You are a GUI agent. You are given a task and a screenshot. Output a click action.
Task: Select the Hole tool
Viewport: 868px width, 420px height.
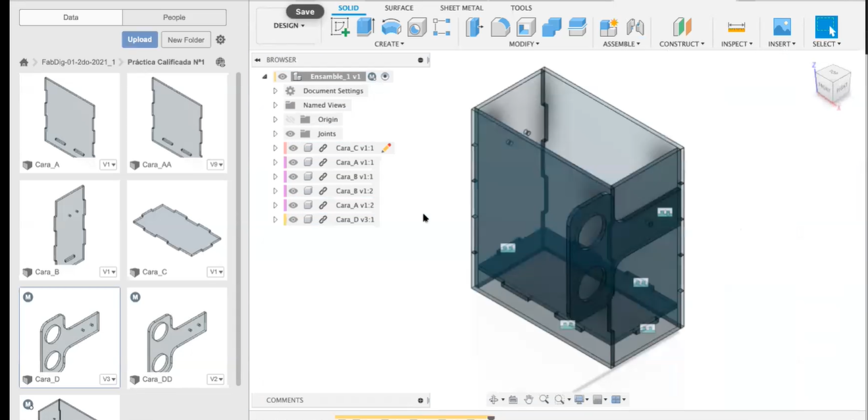click(x=417, y=27)
